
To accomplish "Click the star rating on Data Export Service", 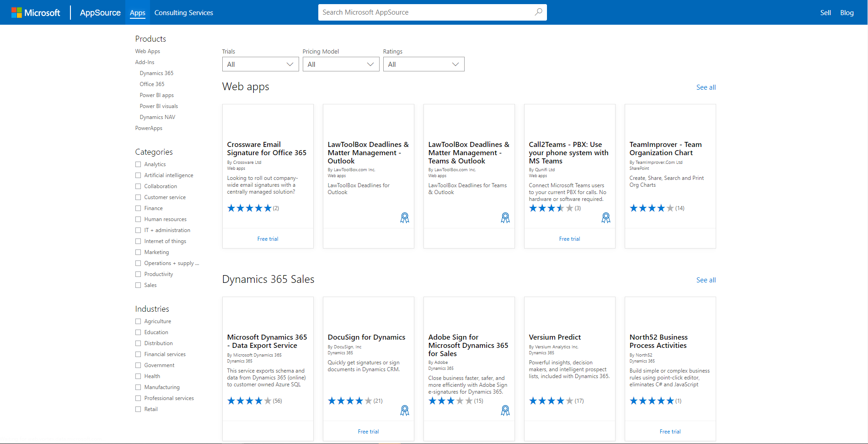I will 249,401.
